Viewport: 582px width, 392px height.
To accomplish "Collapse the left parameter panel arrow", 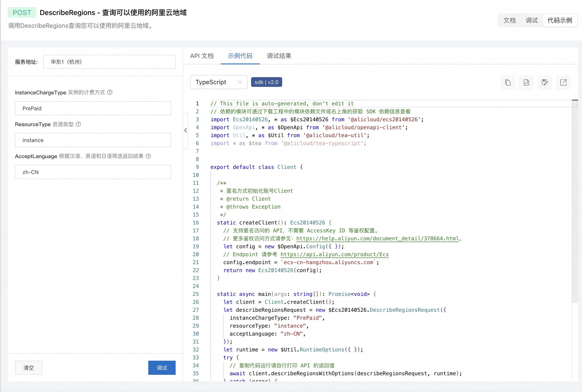I will pos(186,130).
